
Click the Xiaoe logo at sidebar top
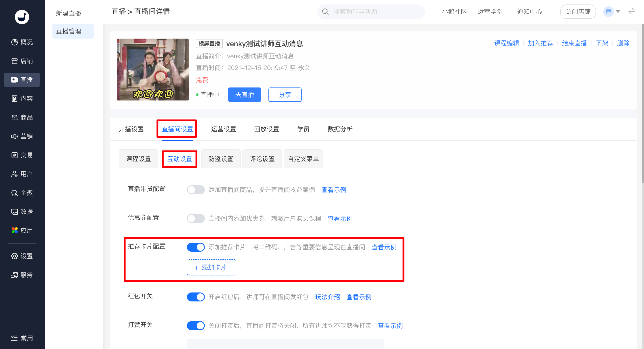click(22, 17)
